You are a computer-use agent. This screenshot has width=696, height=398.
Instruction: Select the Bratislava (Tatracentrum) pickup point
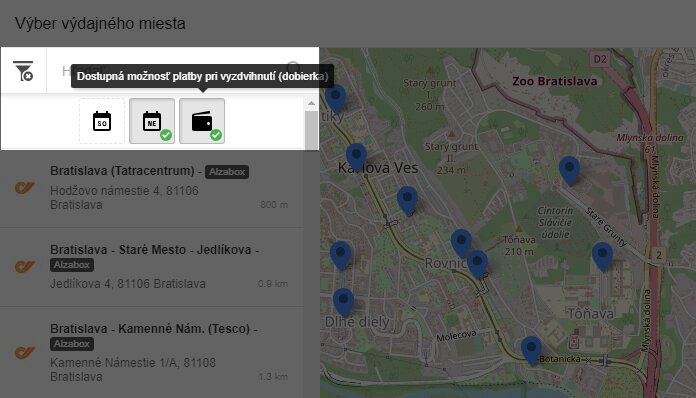point(152,188)
